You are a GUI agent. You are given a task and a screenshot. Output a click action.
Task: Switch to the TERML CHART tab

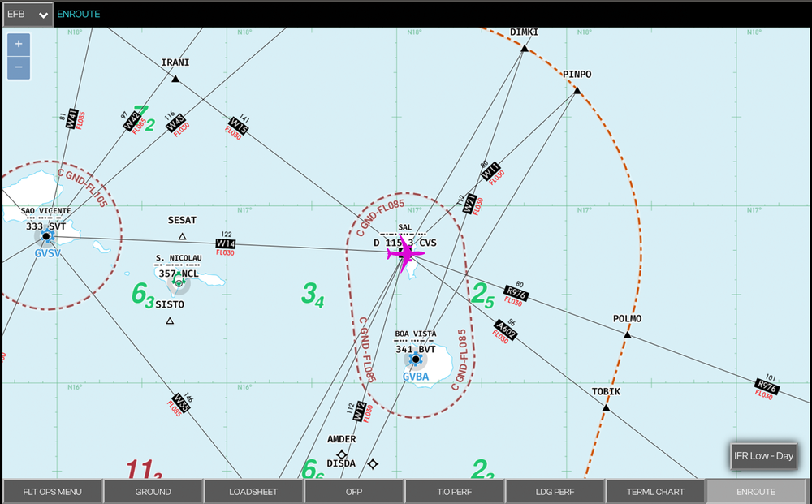(x=655, y=492)
